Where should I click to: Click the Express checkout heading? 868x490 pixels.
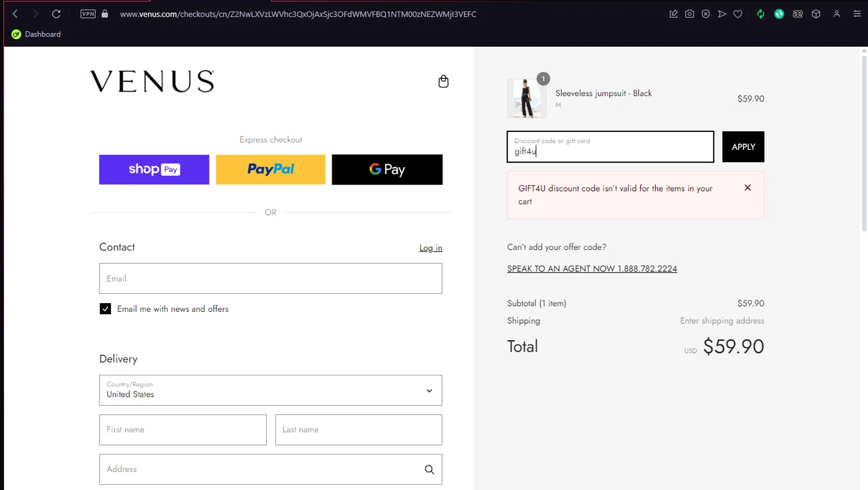(271, 139)
